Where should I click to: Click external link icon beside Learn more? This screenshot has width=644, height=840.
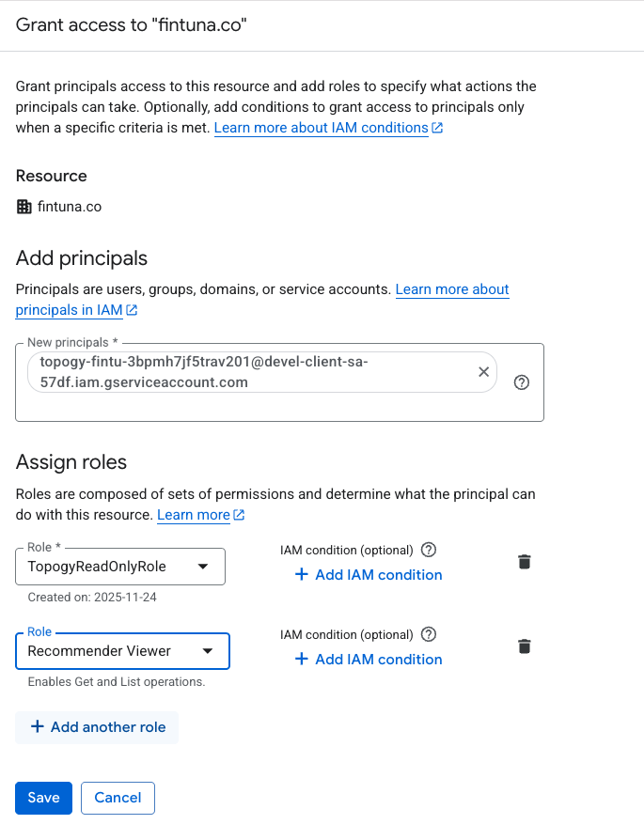(x=239, y=515)
